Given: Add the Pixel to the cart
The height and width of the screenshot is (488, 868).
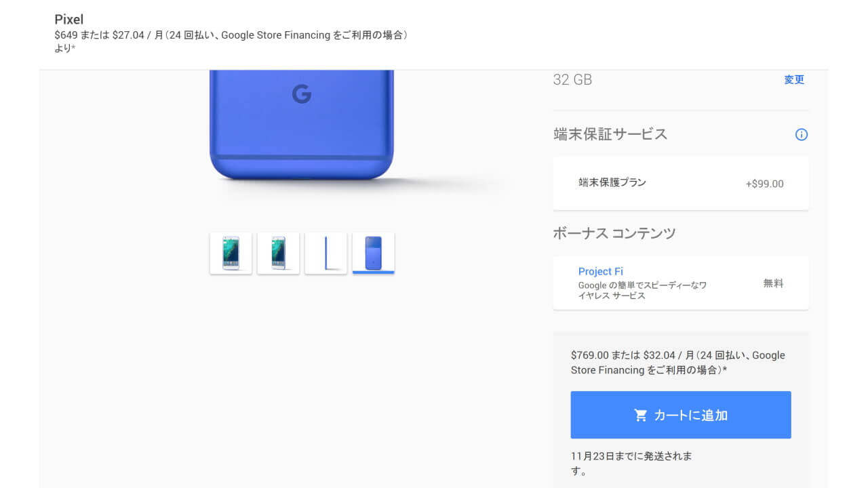Looking at the screenshot, I should 680,414.
